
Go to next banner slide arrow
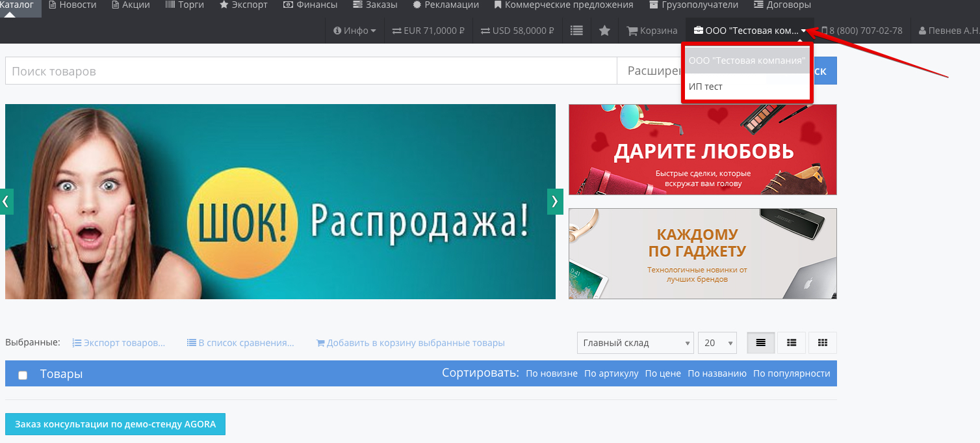pos(555,202)
